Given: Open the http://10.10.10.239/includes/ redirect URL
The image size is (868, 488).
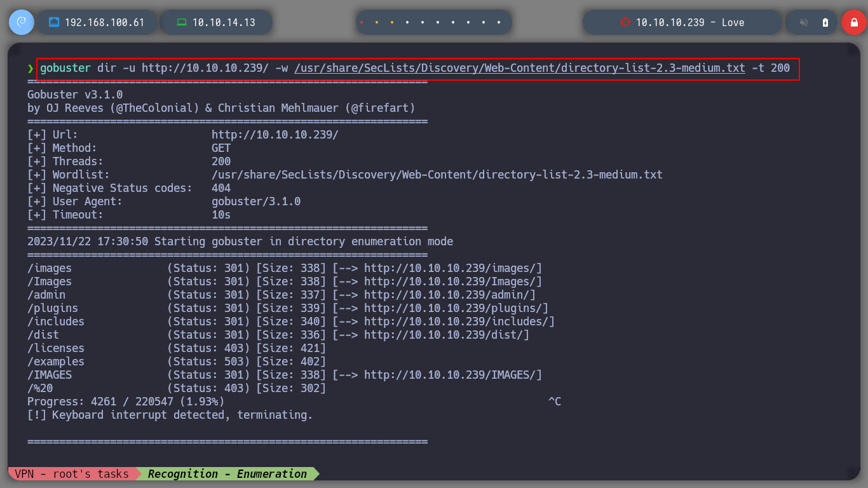Looking at the screenshot, I should 456,322.
